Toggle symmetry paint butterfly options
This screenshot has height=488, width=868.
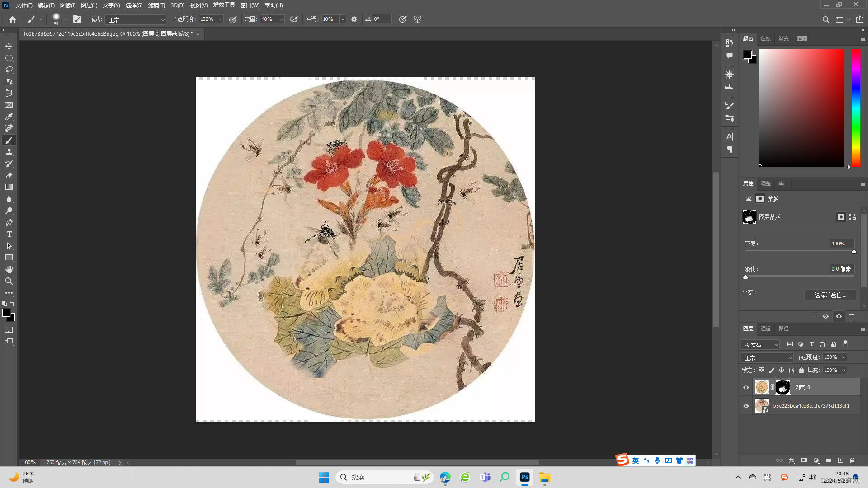pos(417,19)
